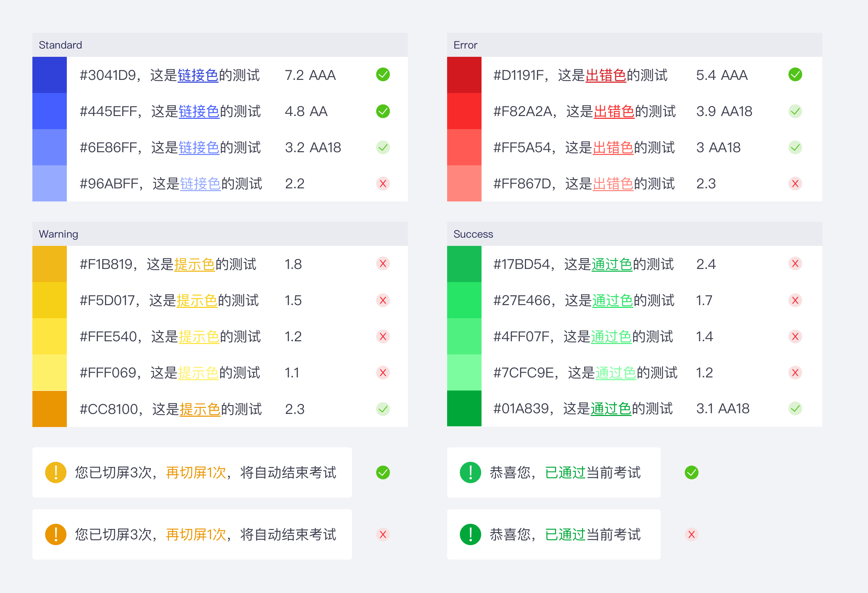This screenshot has height=593, width=868.
Task: Click the 3.1 AA18 contrast rating
Action: click(723, 408)
